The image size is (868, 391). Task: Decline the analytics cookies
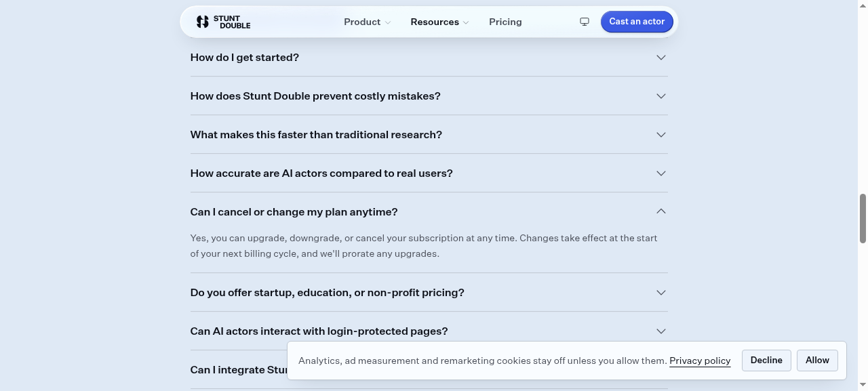pyautogui.click(x=766, y=361)
